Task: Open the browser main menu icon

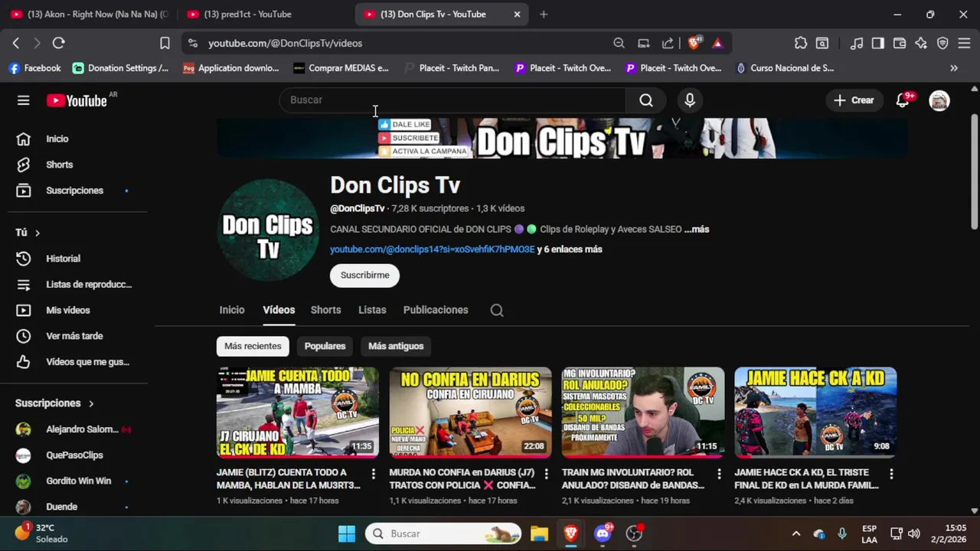Action: click(964, 44)
